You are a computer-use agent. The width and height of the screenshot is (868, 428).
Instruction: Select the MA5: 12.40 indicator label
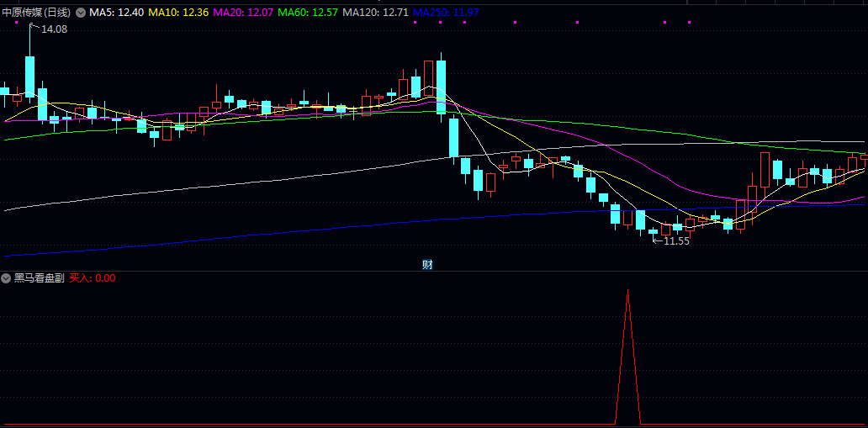click(x=118, y=13)
